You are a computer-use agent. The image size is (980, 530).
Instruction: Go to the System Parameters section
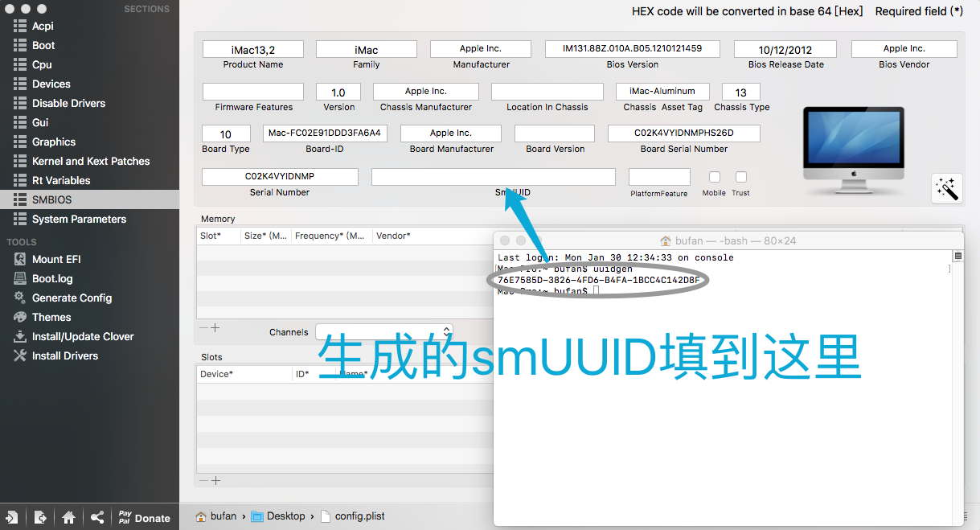click(x=79, y=219)
